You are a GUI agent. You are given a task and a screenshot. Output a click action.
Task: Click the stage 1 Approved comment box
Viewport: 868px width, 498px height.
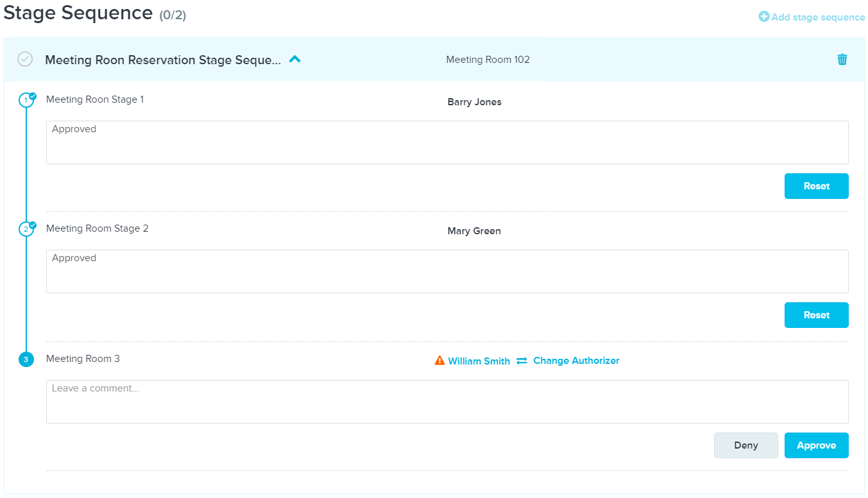pyautogui.click(x=447, y=142)
